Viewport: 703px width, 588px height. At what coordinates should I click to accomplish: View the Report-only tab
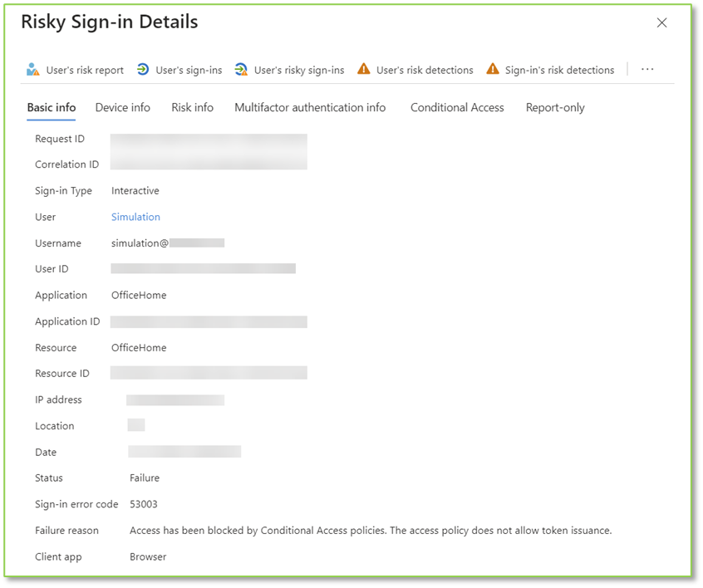click(554, 107)
